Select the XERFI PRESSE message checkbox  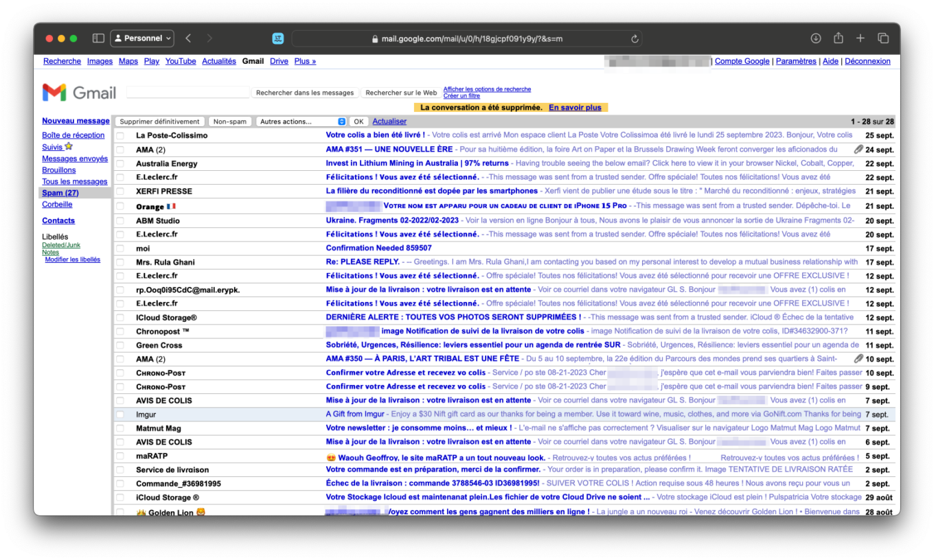[x=120, y=191]
